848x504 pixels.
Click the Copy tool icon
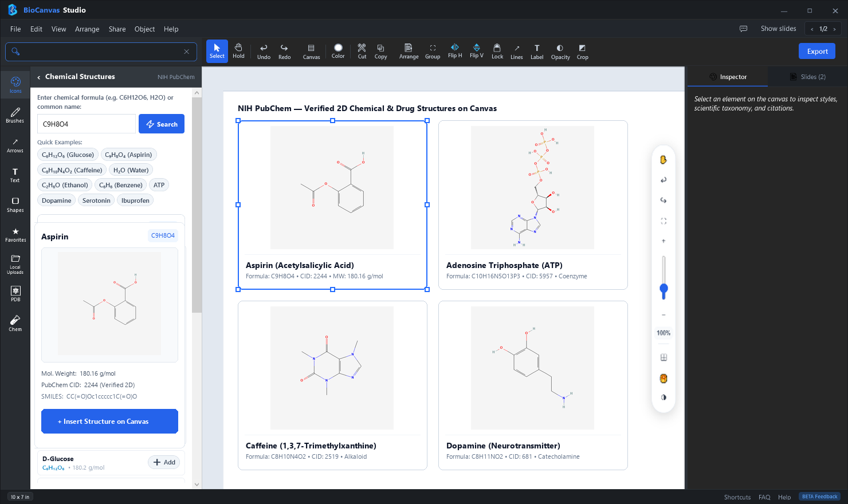point(380,51)
